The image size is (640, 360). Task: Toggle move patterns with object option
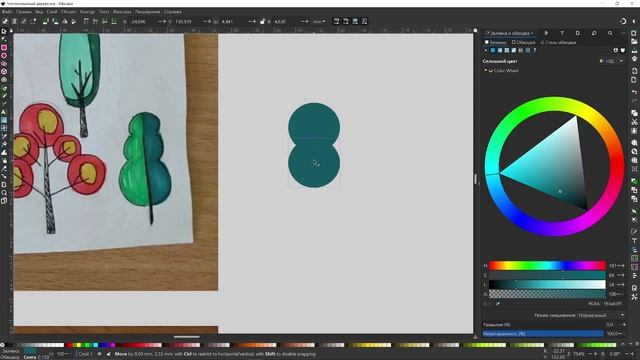(364, 21)
